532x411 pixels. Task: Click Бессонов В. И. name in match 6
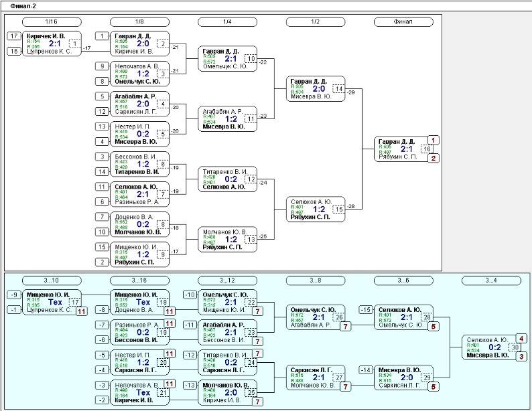point(136,157)
